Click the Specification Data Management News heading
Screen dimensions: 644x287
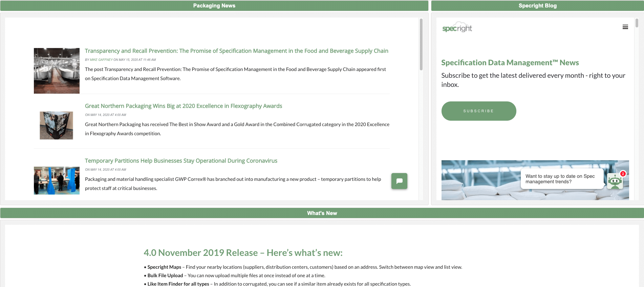(x=510, y=63)
